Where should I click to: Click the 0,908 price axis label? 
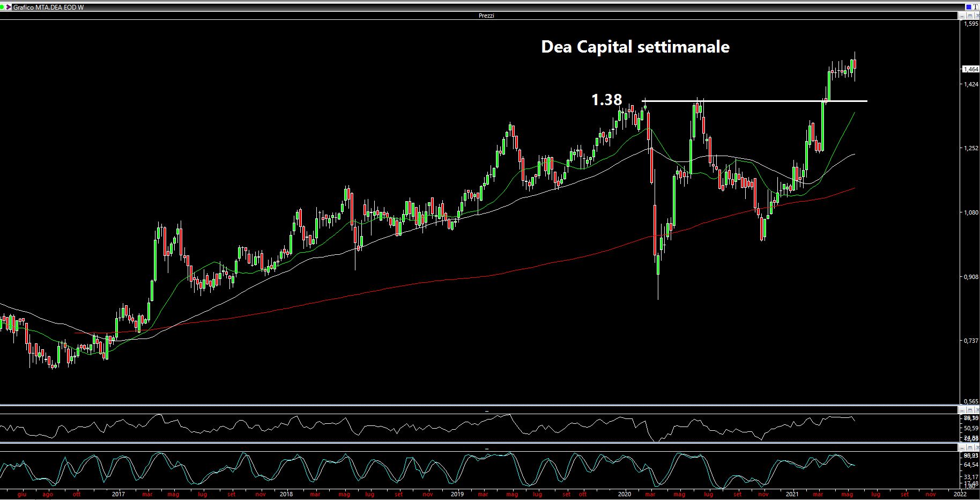pos(971,277)
